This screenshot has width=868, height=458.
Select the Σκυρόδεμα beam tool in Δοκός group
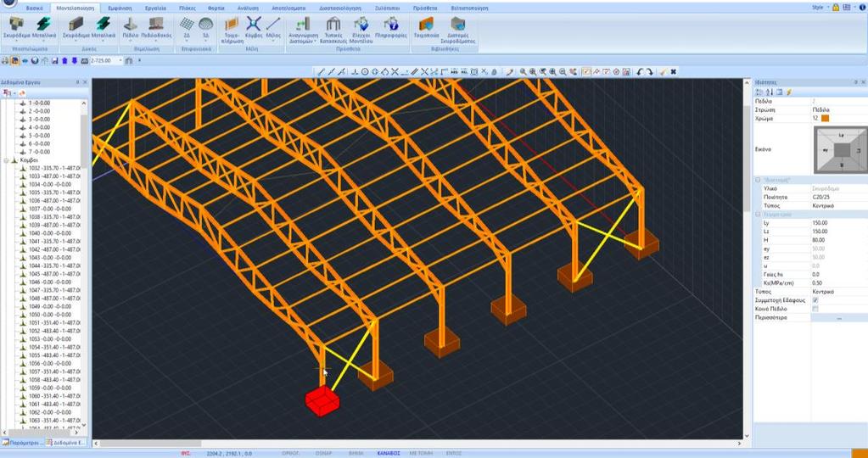point(76,28)
